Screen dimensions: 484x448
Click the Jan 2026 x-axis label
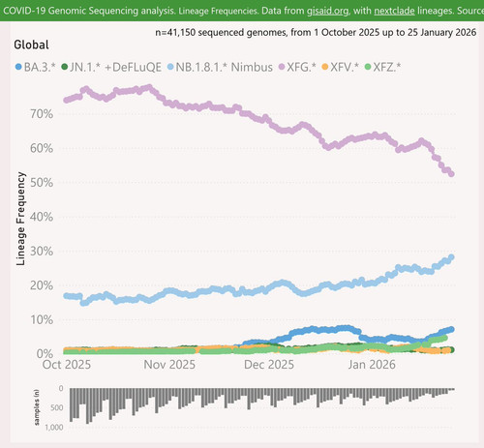click(x=372, y=365)
